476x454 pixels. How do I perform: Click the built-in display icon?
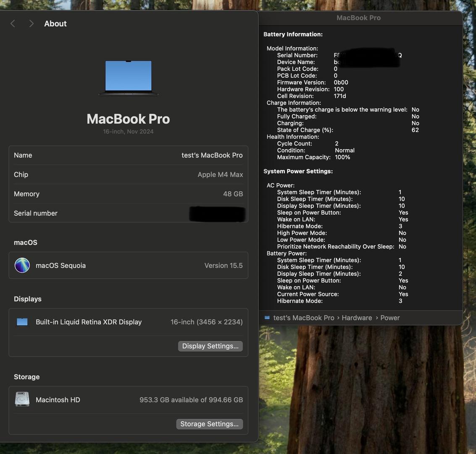tap(22, 322)
